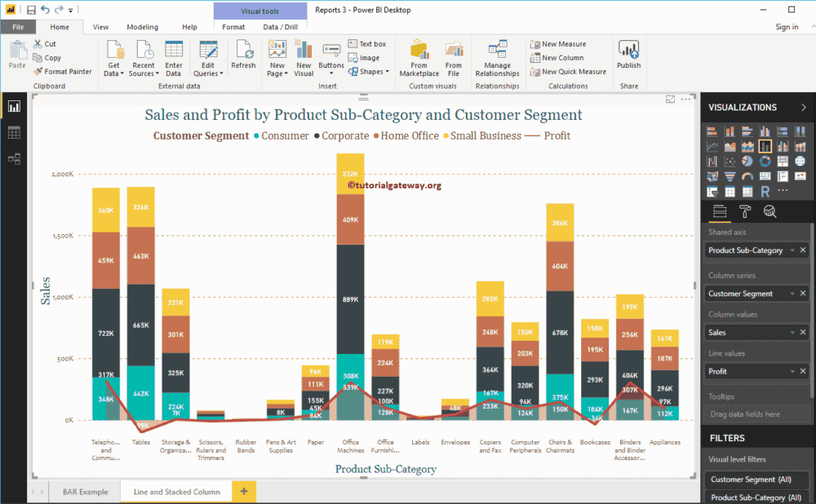Open the Format pane paint roller icon

tap(744, 211)
